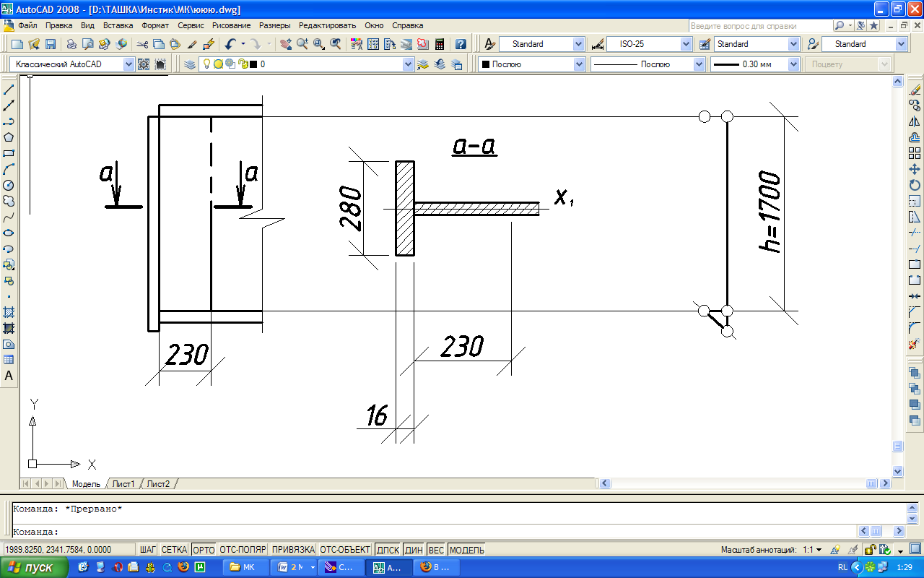
Task: Click the МОДЕЛЬ status bar button
Action: (x=466, y=550)
